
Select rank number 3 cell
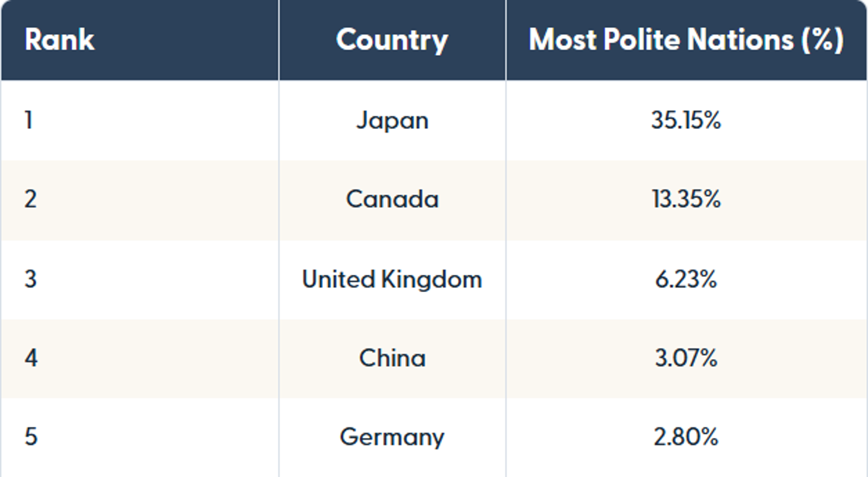30,279
